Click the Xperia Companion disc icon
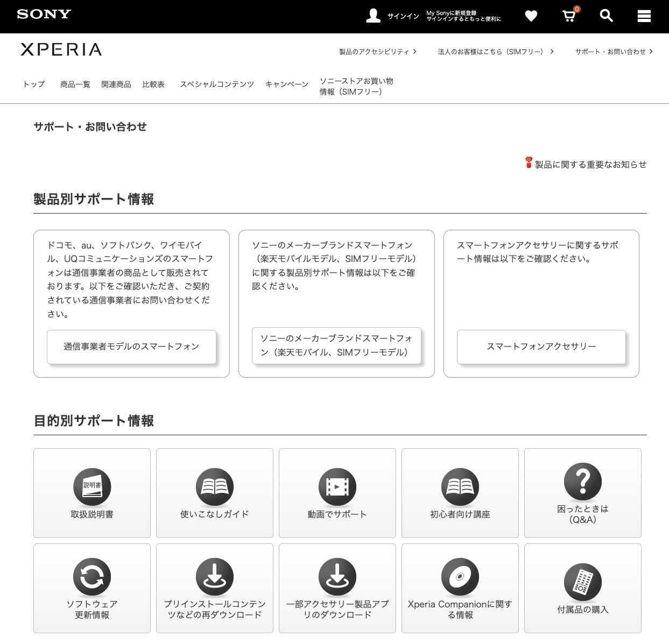 coord(460,577)
